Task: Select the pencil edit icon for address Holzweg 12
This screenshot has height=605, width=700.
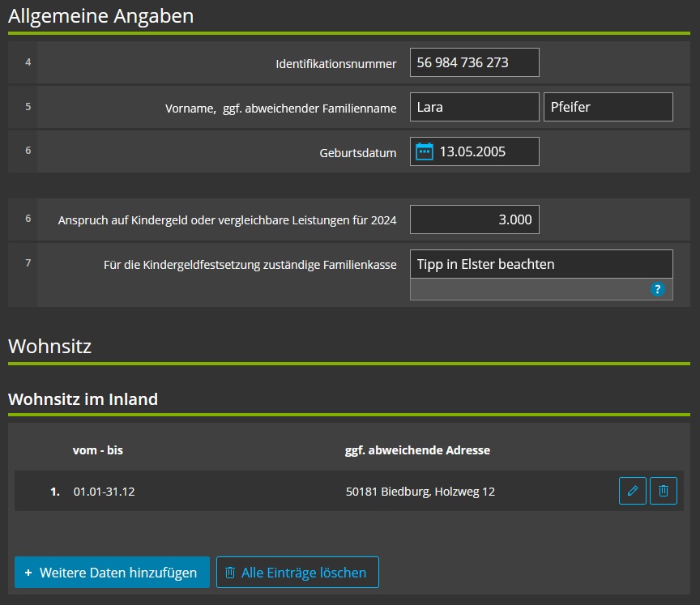Action: tap(633, 491)
